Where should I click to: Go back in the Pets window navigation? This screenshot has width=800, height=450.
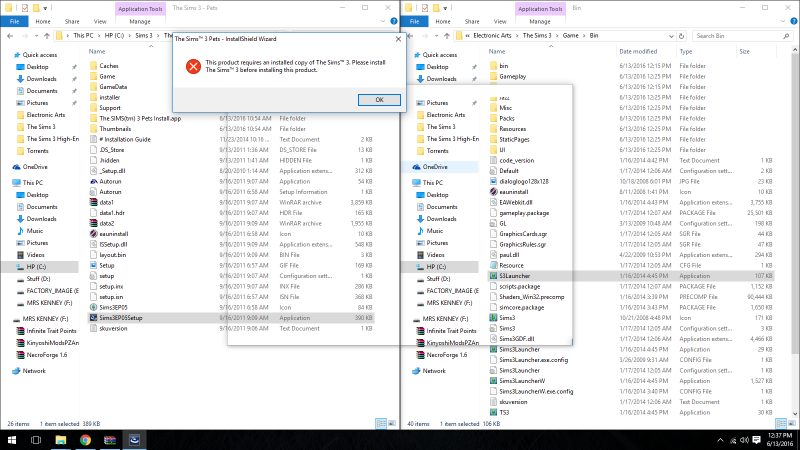coord(10,36)
